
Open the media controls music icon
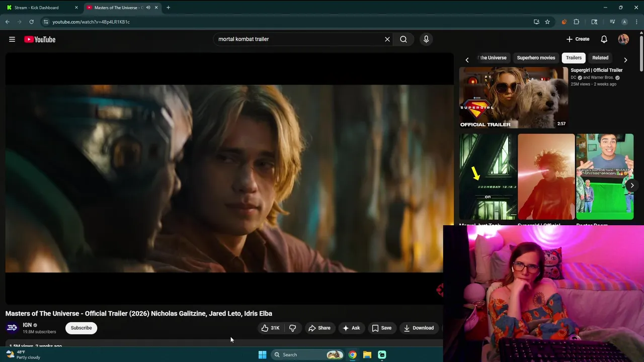[612, 22]
